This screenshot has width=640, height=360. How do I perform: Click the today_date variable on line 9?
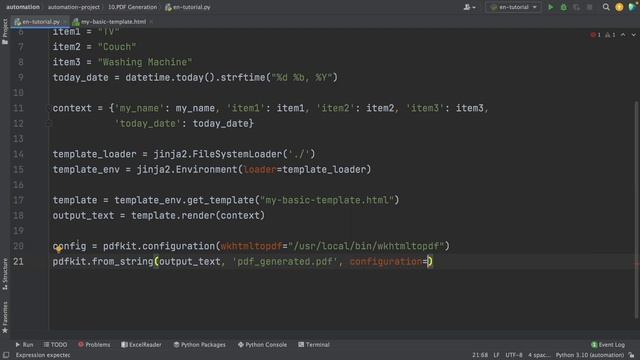[80, 78]
